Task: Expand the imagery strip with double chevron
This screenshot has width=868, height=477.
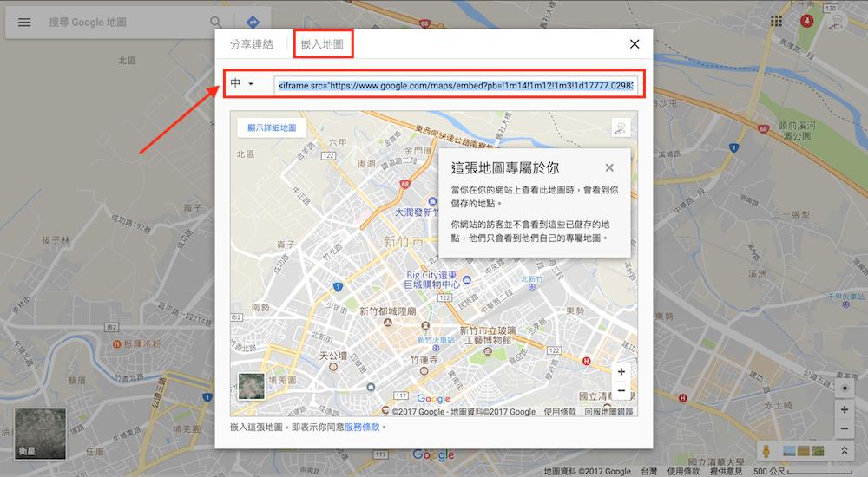Action: point(843,451)
